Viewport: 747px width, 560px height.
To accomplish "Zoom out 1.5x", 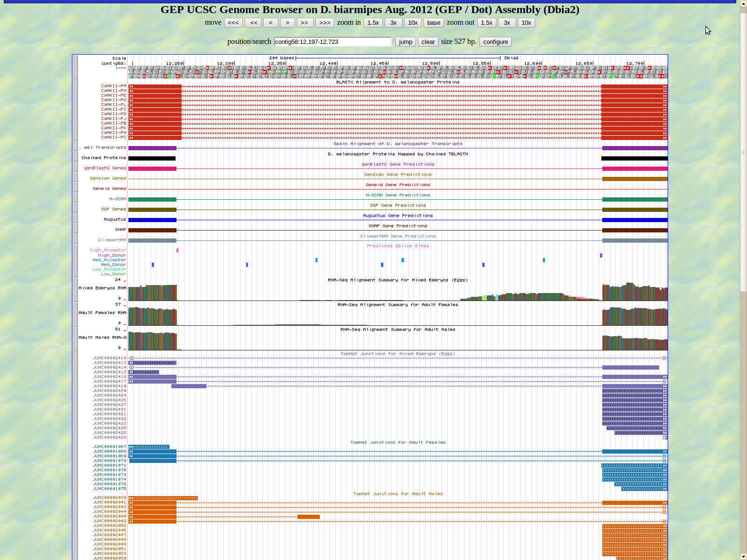I will [486, 22].
